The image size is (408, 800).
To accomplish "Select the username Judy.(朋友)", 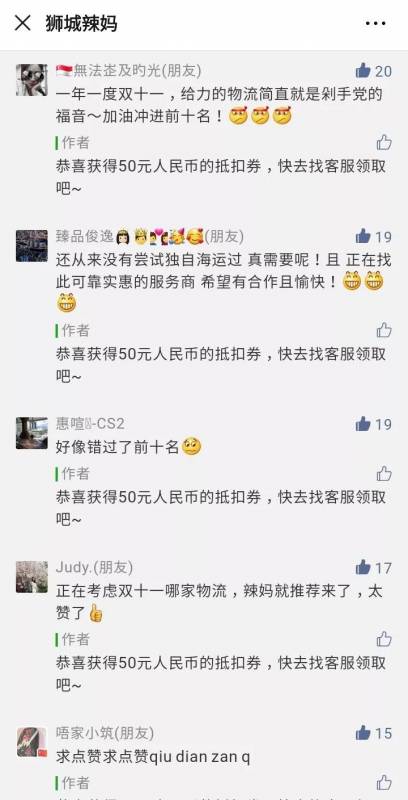I will click(94, 567).
